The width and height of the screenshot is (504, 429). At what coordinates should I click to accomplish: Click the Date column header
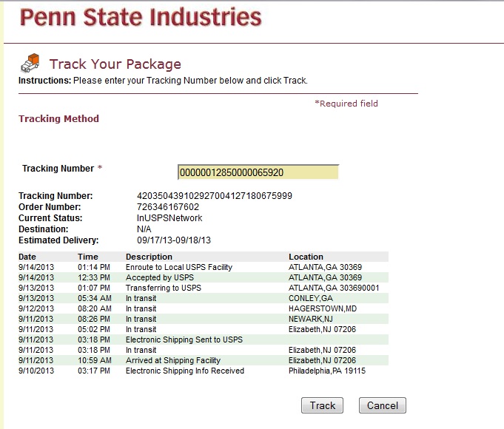(x=27, y=257)
